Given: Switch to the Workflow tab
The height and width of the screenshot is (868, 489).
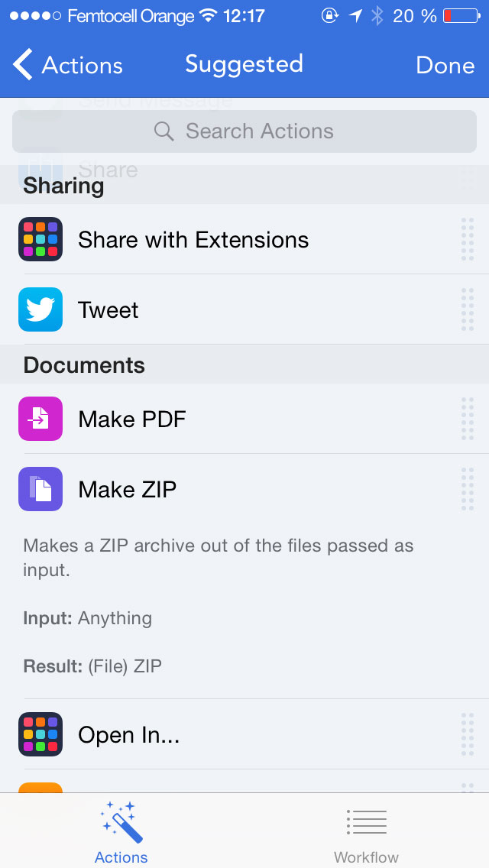Looking at the screenshot, I should (x=366, y=831).
